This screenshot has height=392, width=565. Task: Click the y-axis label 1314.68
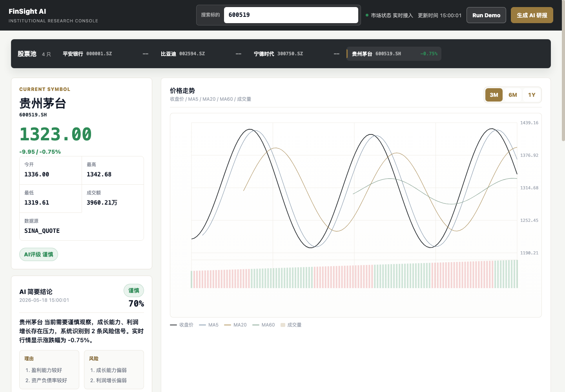pos(529,188)
